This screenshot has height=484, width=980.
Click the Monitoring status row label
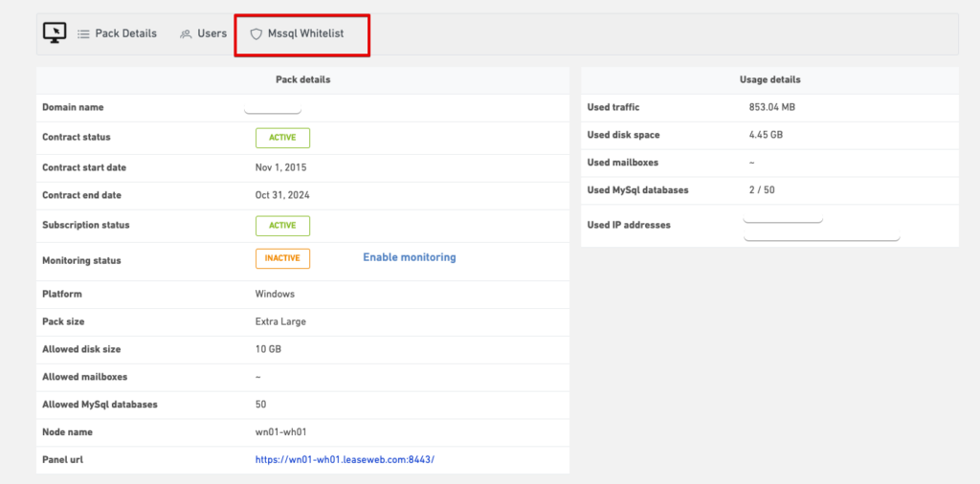click(x=82, y=260)
